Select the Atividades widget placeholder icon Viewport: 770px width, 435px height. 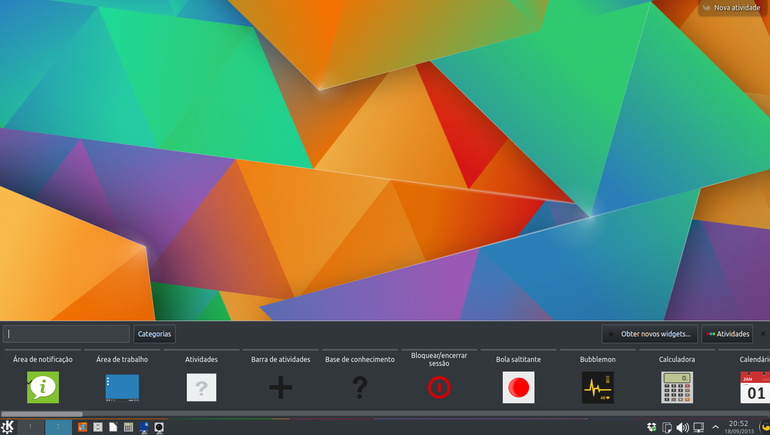pyautogui.click(x=201, y=387)
